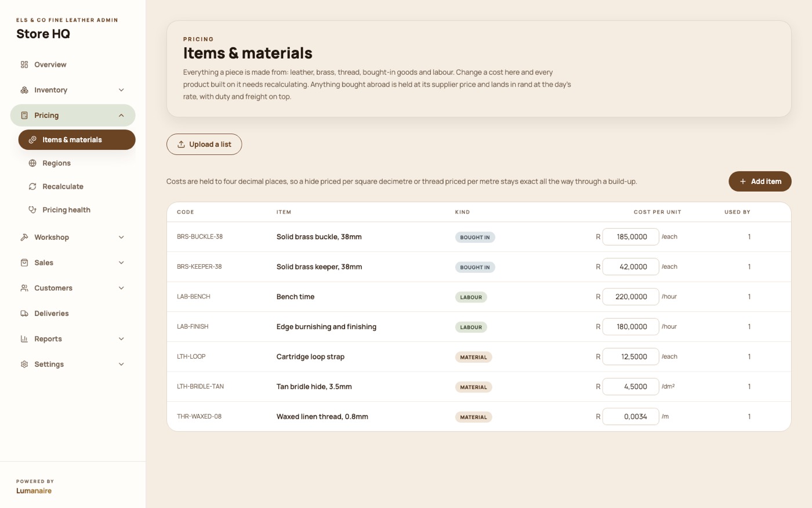The width and height of the screenshot is (812, 508).
Task: Click the Pricing calculator icon
Action: [x=24, y=116]
